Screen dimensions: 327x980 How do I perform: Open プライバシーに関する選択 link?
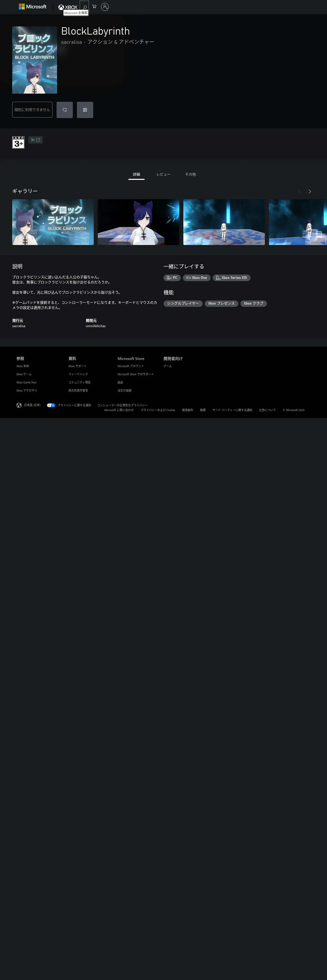pos(74,405)
